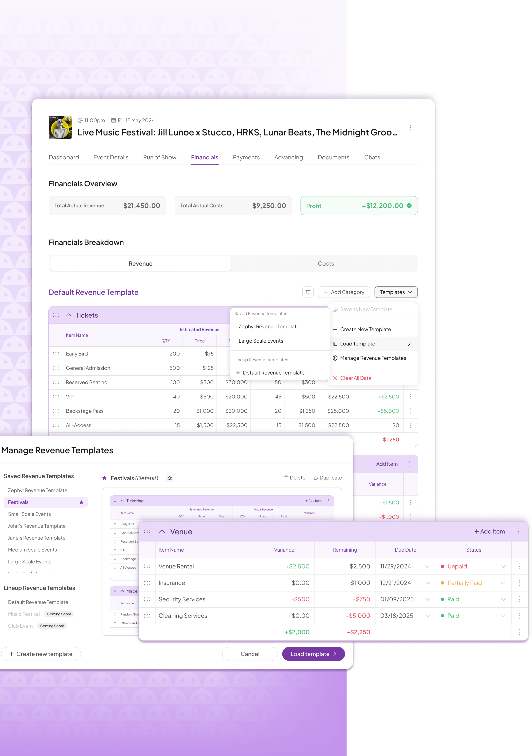Switch to the Run of Show tab

pos(160,157)
